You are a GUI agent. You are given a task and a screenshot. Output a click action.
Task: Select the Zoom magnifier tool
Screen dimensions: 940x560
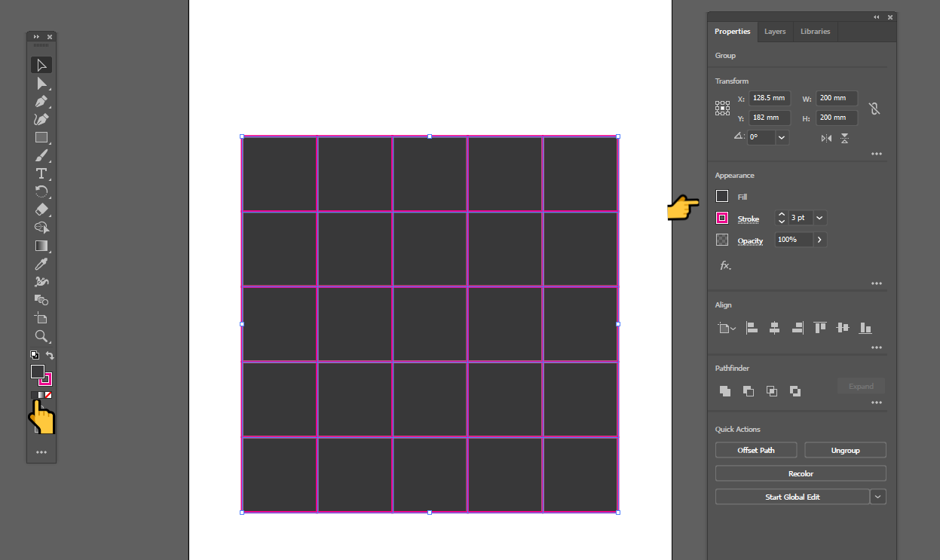[41, 336]
